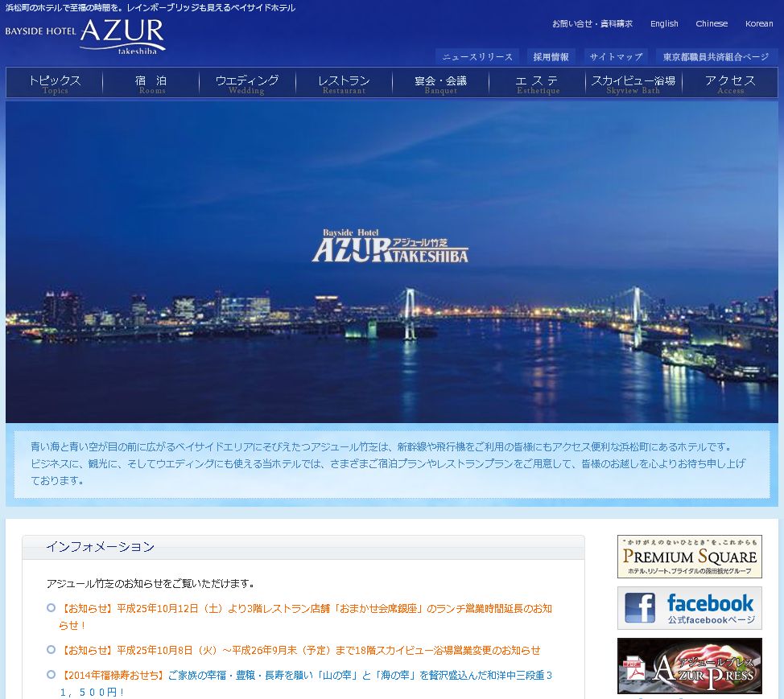Viewport: 784px width, 699px height.
Task: Click the bullet icon beside the スカイビュー浴場 notice
Action: (x=51, y=650)
